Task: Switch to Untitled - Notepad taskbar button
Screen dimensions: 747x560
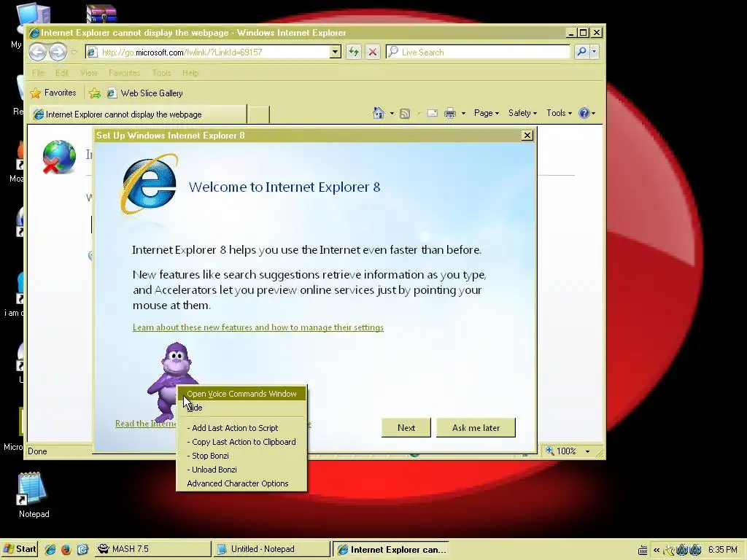Action: [x=271, y=549]
